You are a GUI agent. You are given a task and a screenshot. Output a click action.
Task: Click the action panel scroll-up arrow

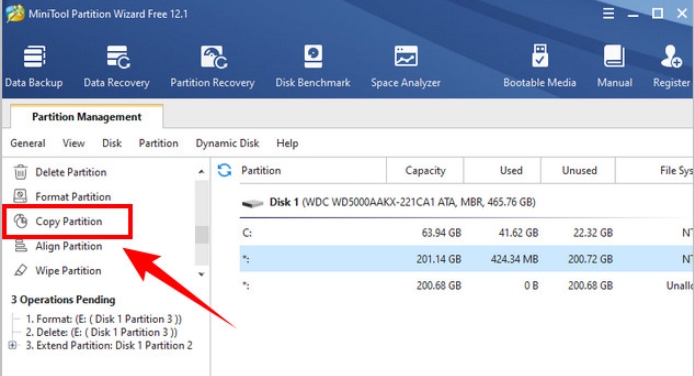click(201, 172)
